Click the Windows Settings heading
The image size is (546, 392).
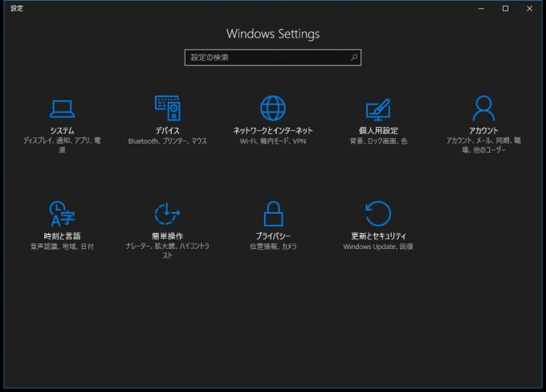(273, 34)
